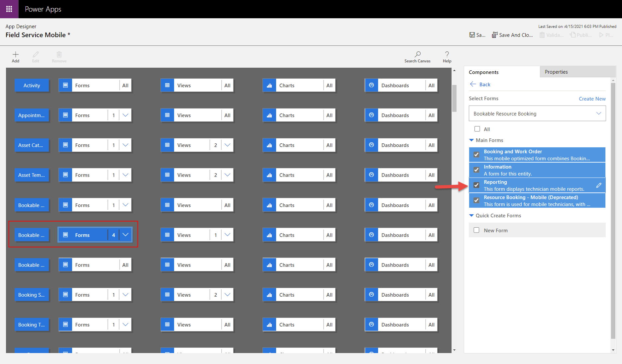Click the 'Select Forms' label

(483, 99)
